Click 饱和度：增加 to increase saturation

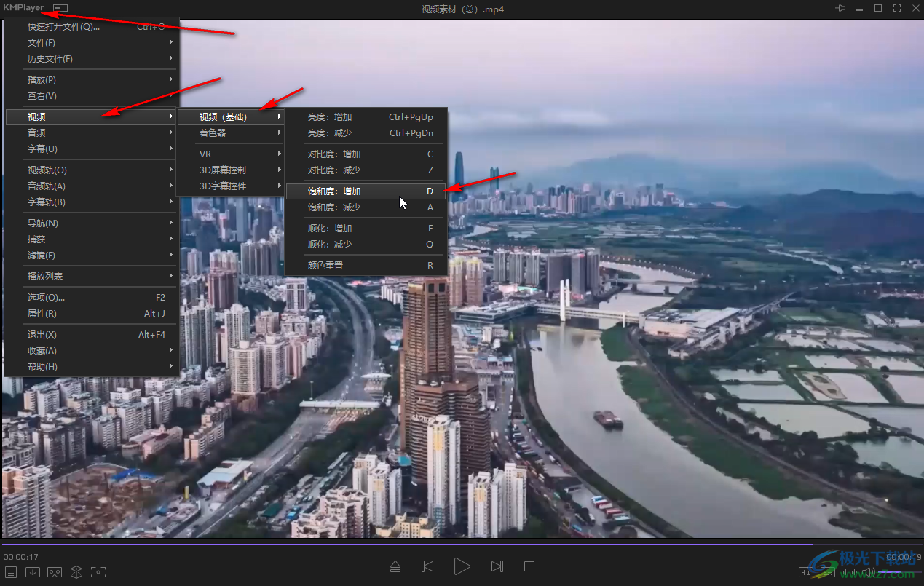[x=366, y=191]
